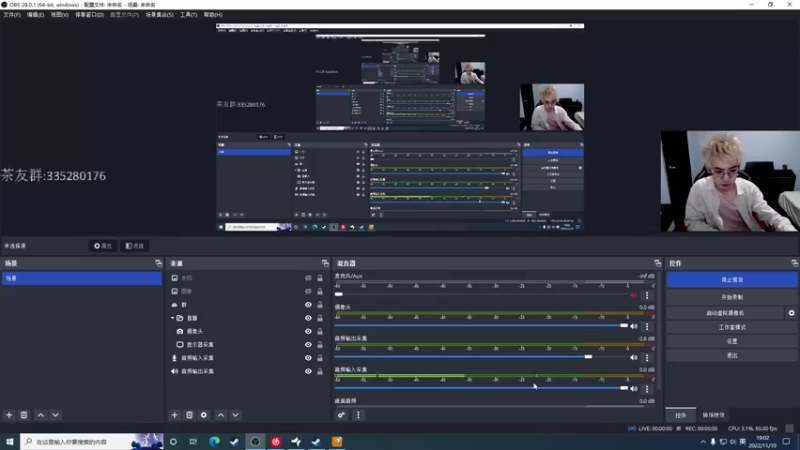Open options menu for 麦克风/Aux channel
Image resolution: width=800 pixels, height=450 pixels.
[647, 295]
